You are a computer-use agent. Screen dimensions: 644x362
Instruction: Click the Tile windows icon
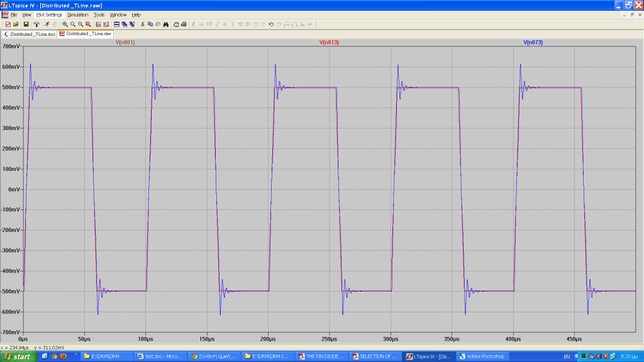point(116,24)
